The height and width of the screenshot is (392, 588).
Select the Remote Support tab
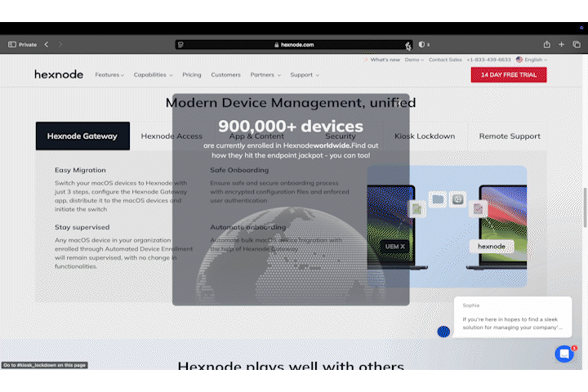click(x=510, y=136)
